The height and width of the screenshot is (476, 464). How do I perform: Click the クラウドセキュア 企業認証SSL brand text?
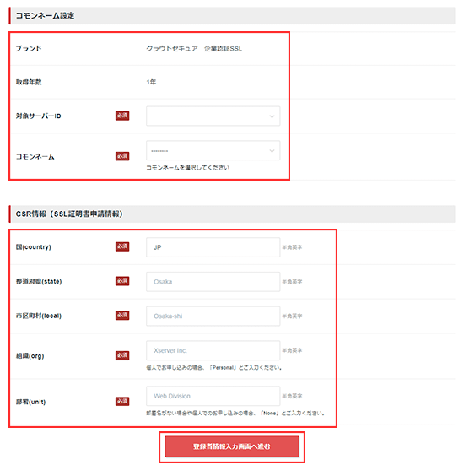[194, 49]
